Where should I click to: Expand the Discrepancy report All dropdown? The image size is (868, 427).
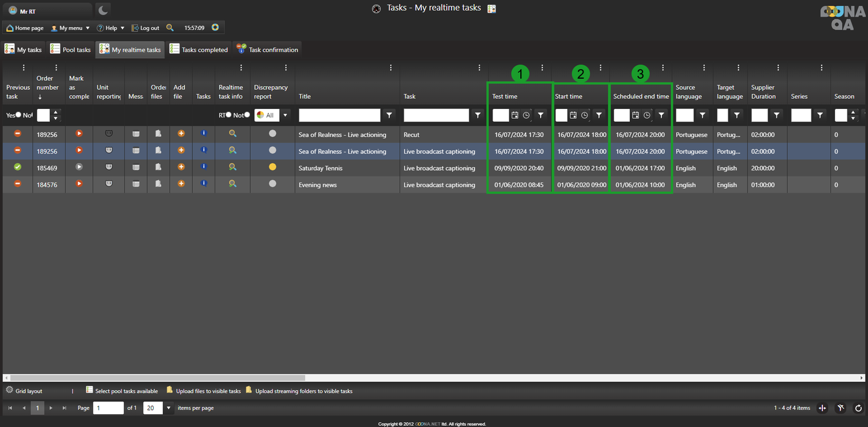click(285, 115)
